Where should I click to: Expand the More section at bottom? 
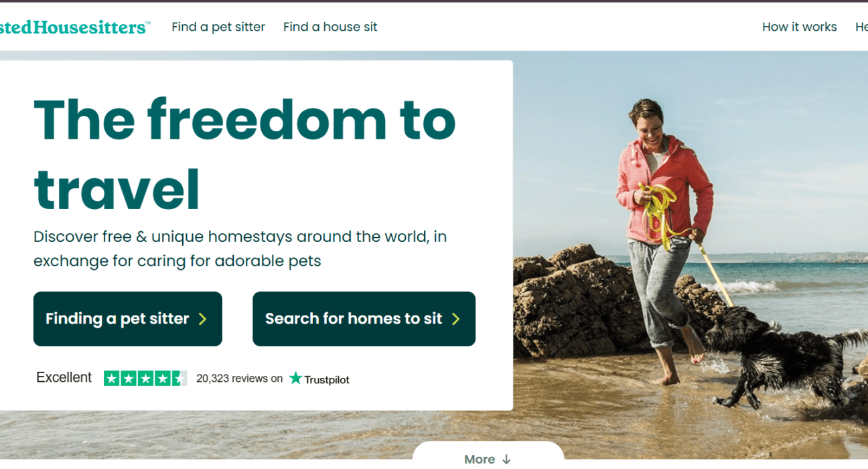488,456
